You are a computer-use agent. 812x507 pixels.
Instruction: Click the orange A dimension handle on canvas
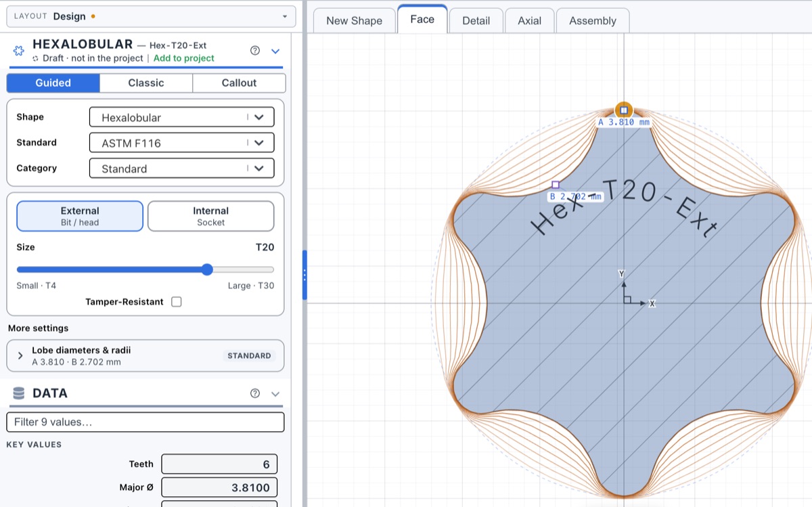point(623,110)
